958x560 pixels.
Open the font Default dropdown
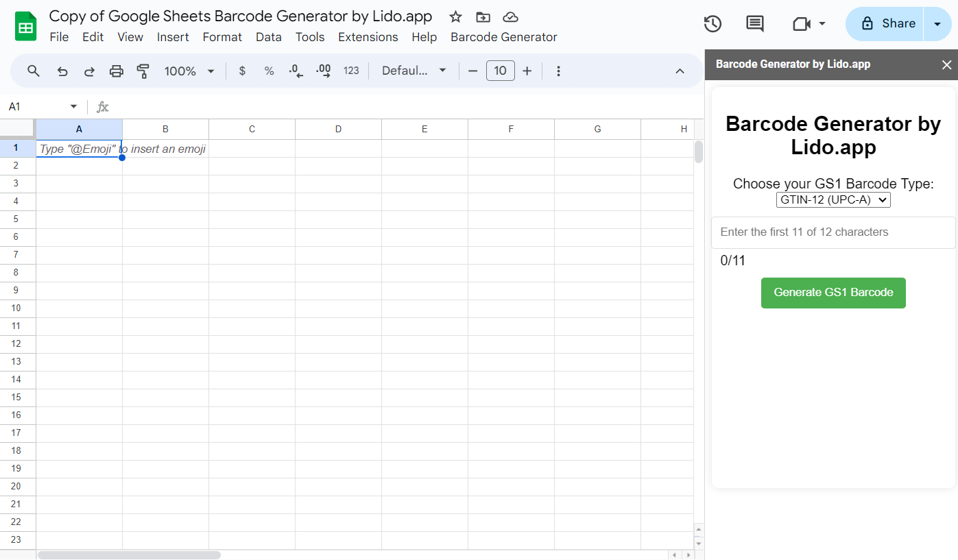tap(414, 71)
